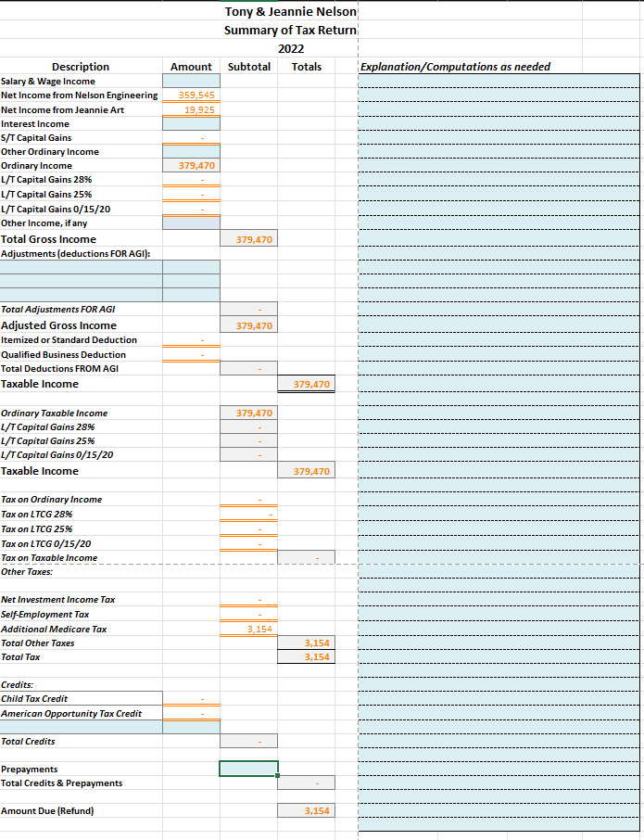
Task: Click the Interest Income amount cell
Action: click(191, 123)
